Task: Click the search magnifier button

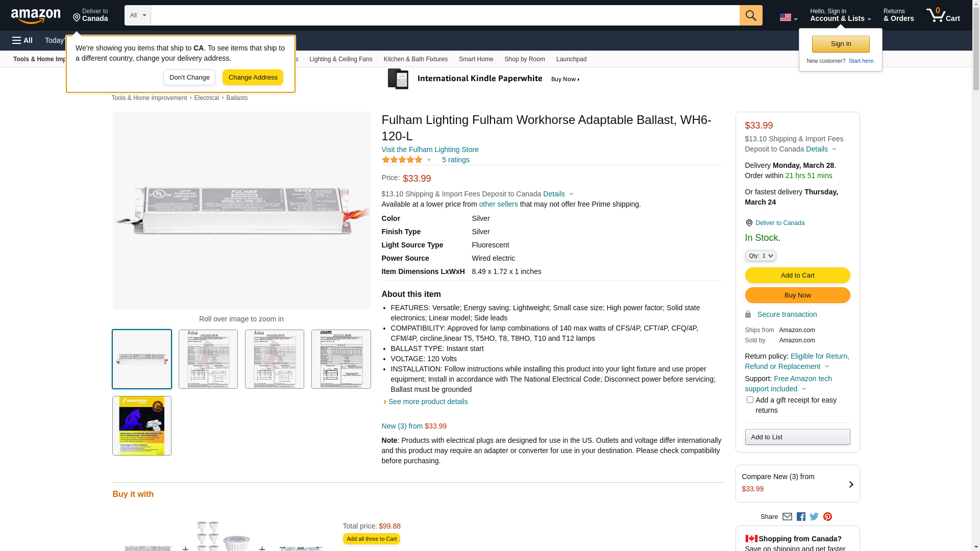Action: click(751, 15)
